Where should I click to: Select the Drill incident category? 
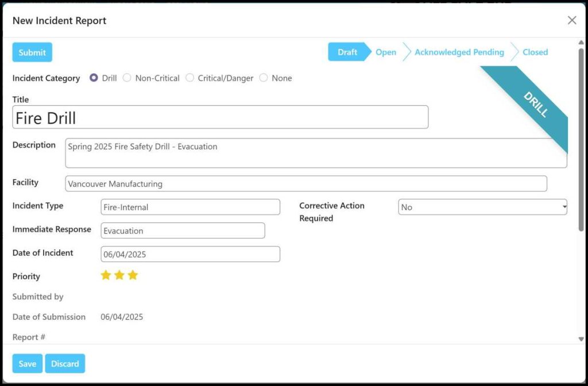click(x=94, y=78)
